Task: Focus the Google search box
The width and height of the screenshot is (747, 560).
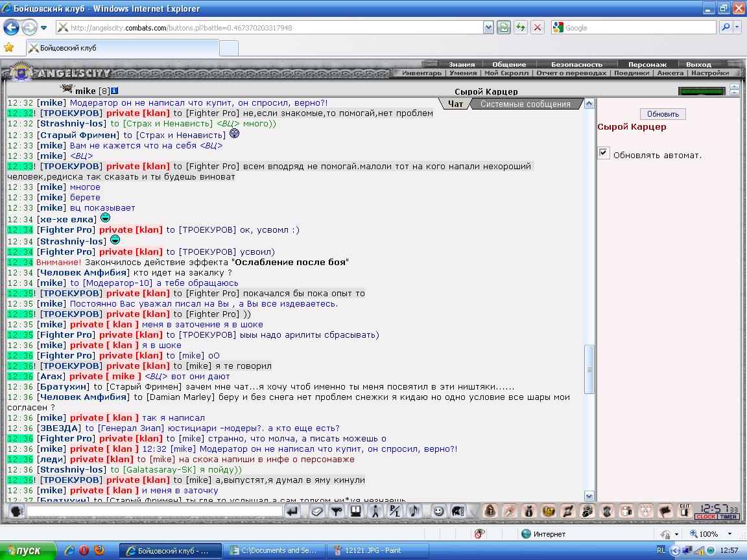Action: (x=639, y=28)
